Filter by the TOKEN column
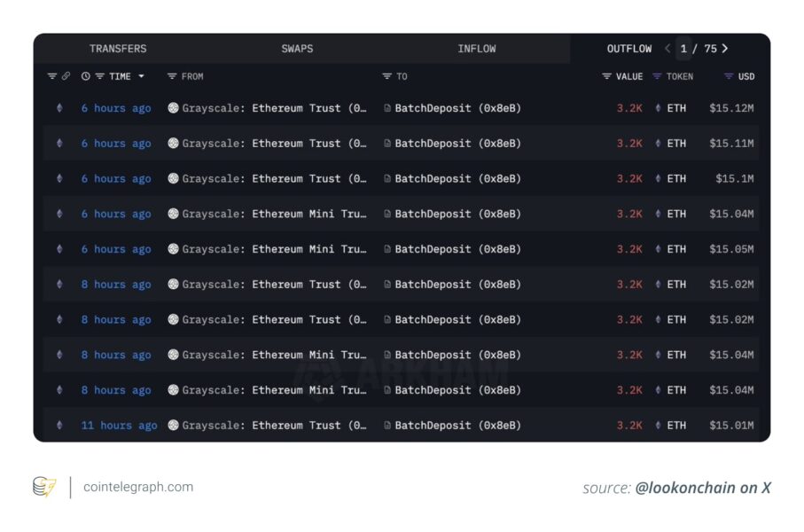This screenshot has width=804, height=532. point(657,76)
